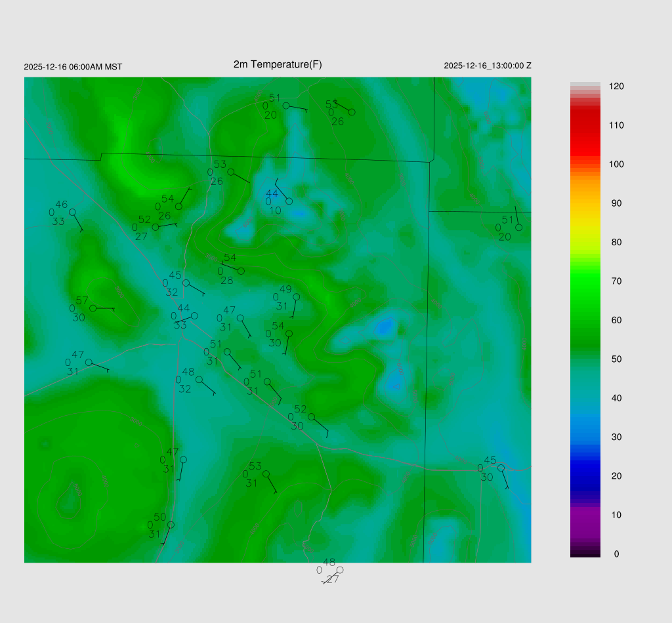672x623 pixels.
Task: Click station marker with temperature 44 and dewpoint 10
Action: (x=289, y=201)
